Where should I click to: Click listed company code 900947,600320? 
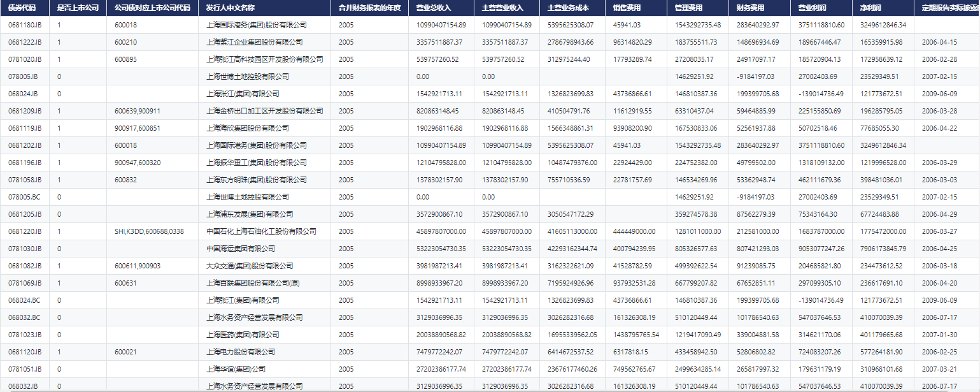[x=138, y=163]
